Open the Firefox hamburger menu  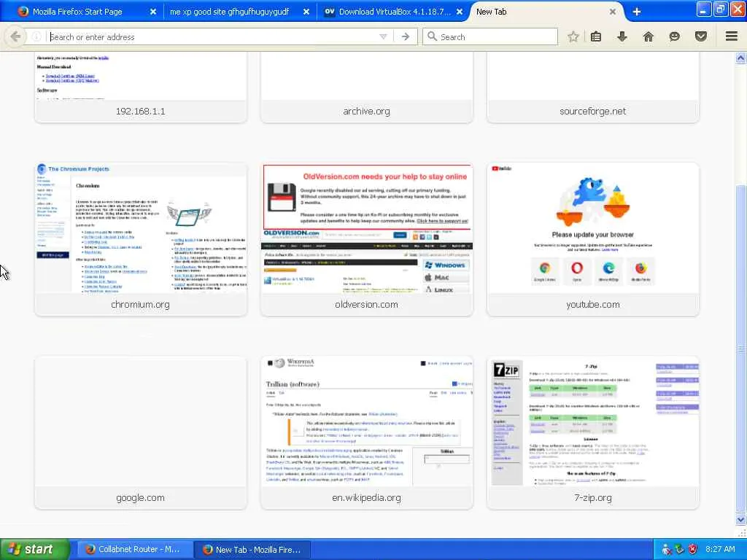732,36
